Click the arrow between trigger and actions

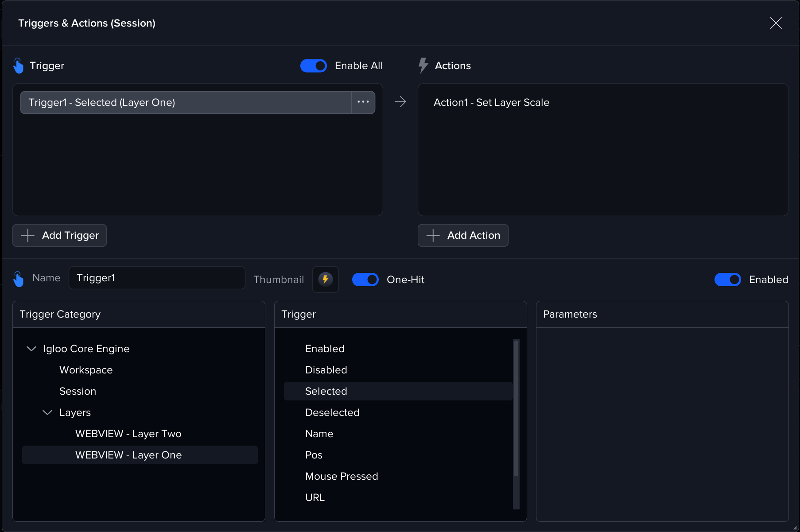click(x=400, y=102)
